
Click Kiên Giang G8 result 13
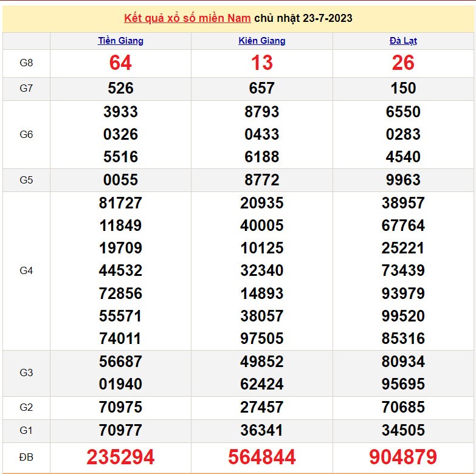(x=261, y=63)
